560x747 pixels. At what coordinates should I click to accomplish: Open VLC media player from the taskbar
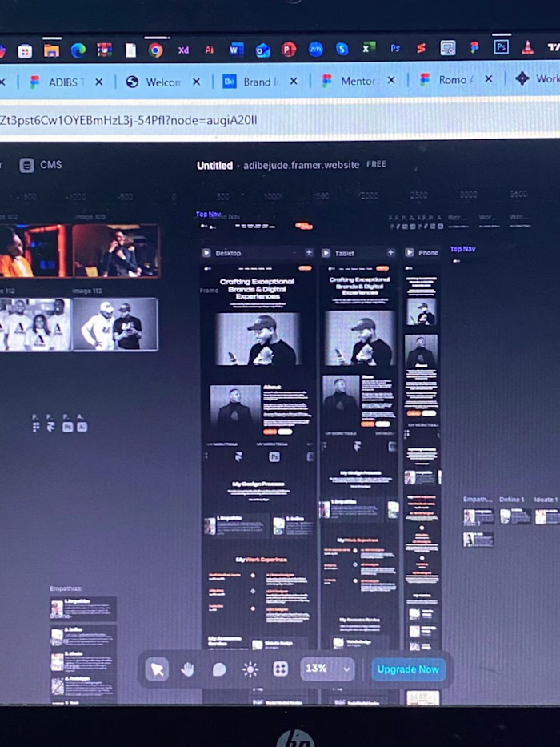(527, 47)
